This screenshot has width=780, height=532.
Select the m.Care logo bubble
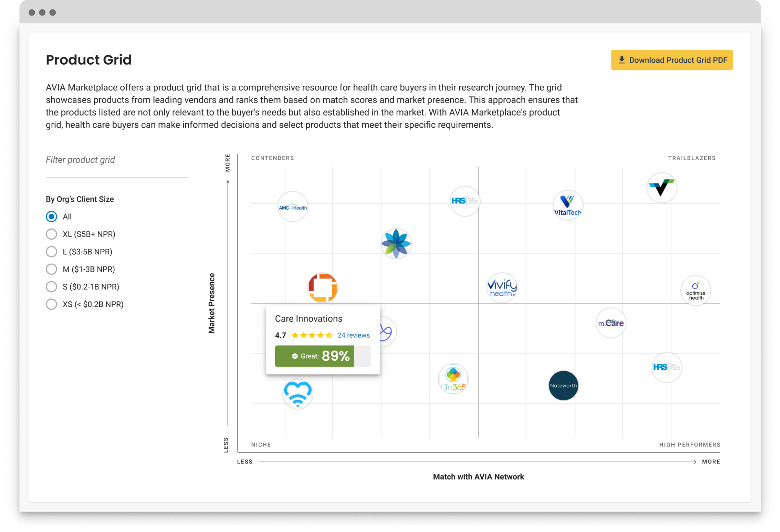click(611, 323)
